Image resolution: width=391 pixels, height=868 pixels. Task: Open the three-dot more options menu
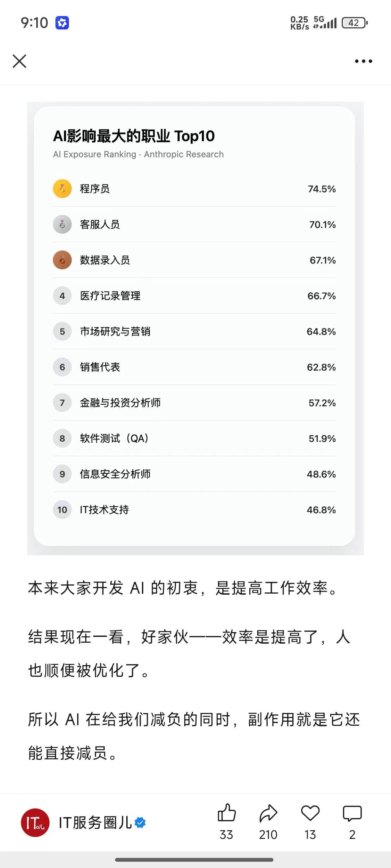[x=363, y=61]
